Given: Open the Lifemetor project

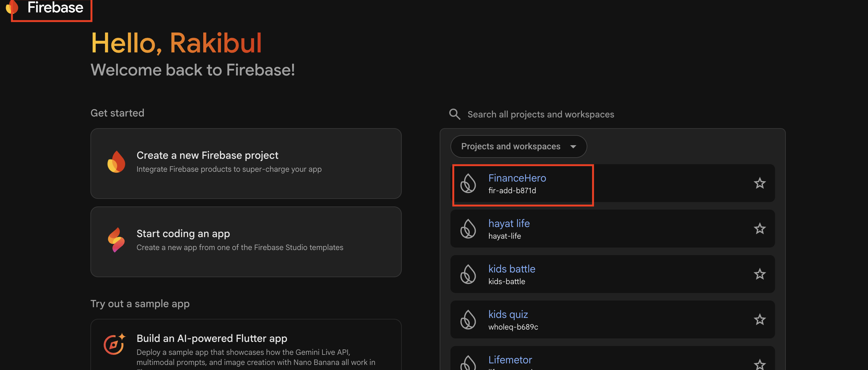Looking at the screenshot, I should tap(510, 360).
